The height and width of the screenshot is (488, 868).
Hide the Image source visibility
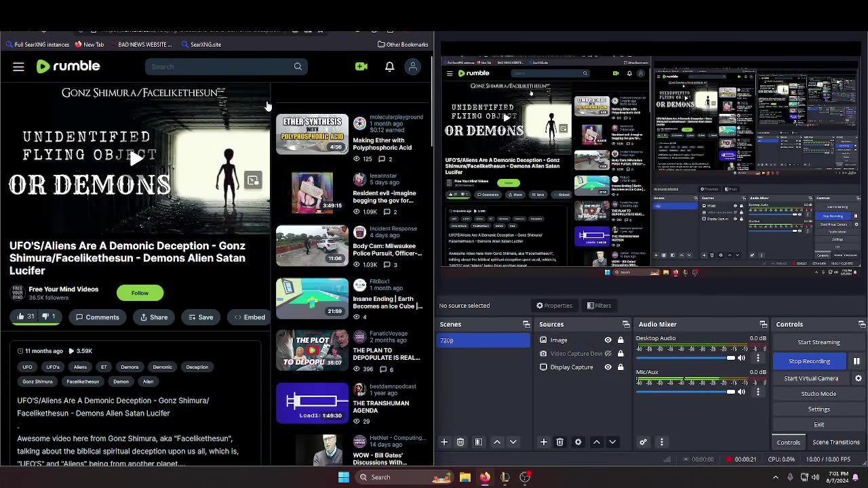(608, 340)
